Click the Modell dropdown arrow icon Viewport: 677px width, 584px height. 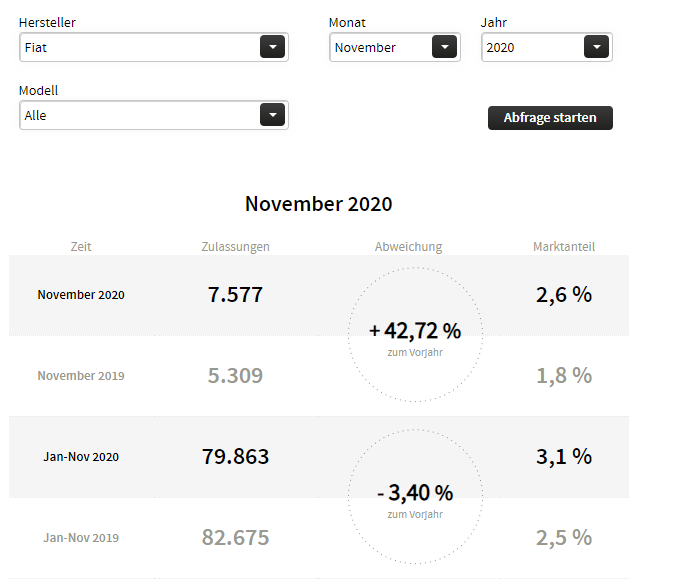coord(272,115)
